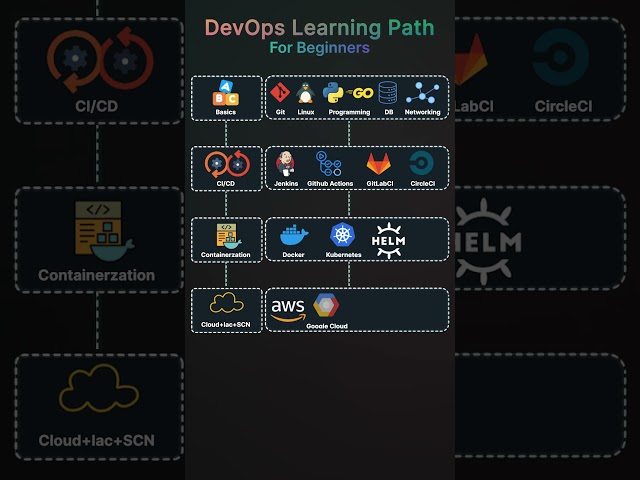Select the AWS logo
The image size is (640, 480).
(288, 310)
